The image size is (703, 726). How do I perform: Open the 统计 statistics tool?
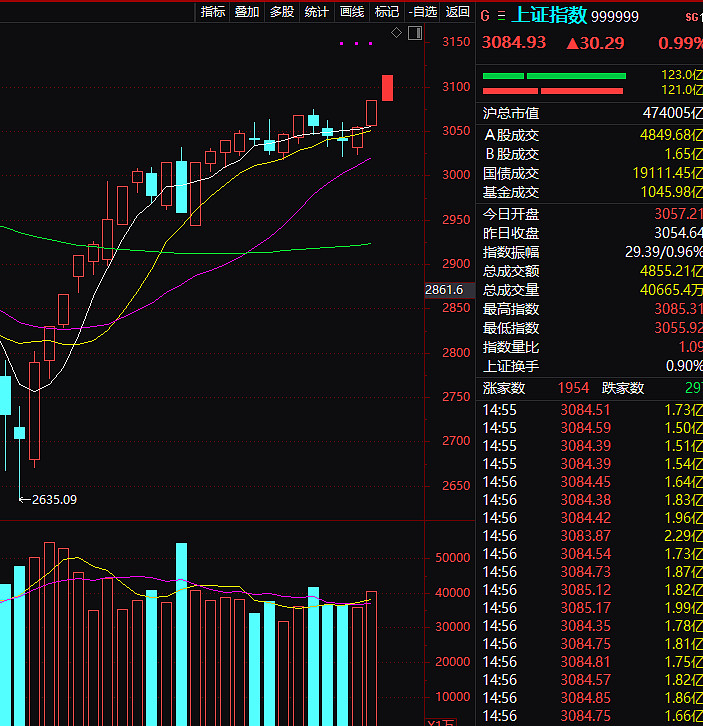[317, 12]
